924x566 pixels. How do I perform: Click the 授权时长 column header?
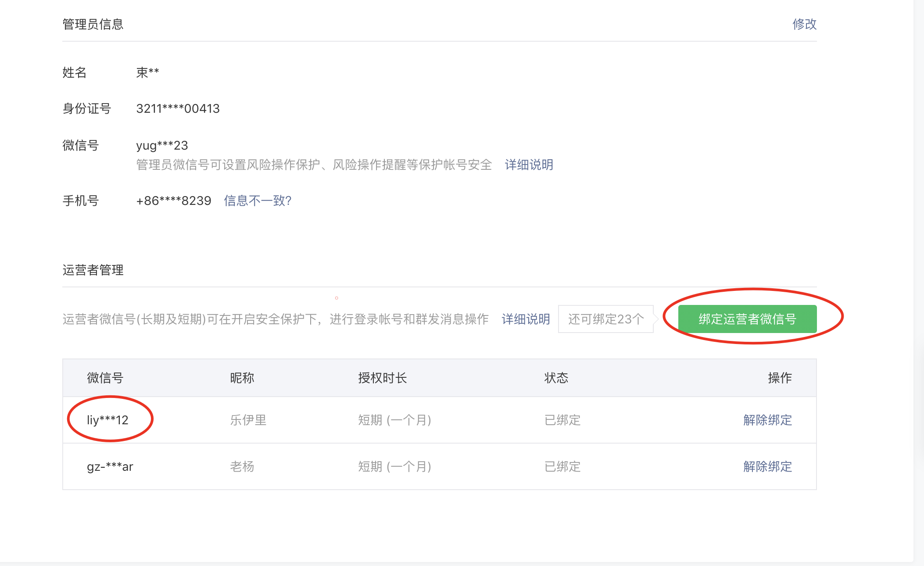point(382,378)
